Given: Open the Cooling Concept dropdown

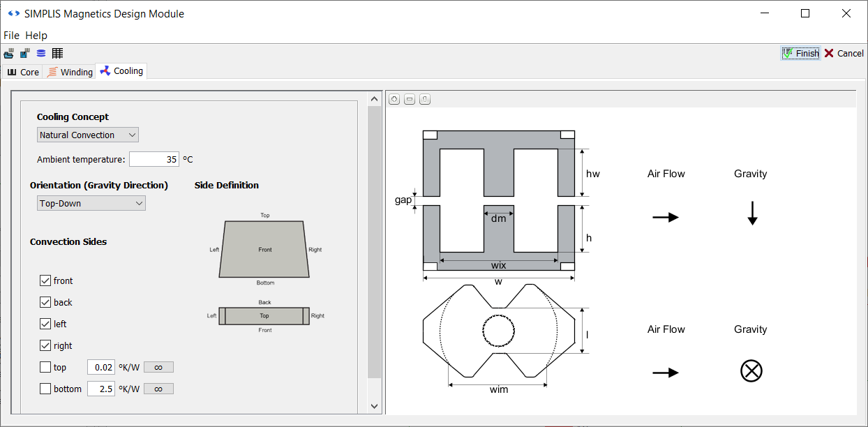Looking at the screenshot, I should point(87,135).
